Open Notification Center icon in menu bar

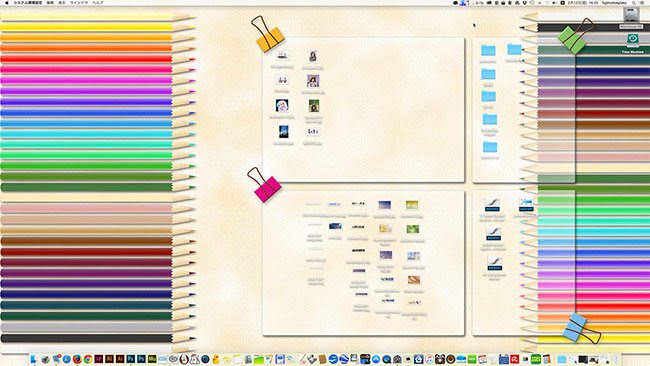pos(642,2)
